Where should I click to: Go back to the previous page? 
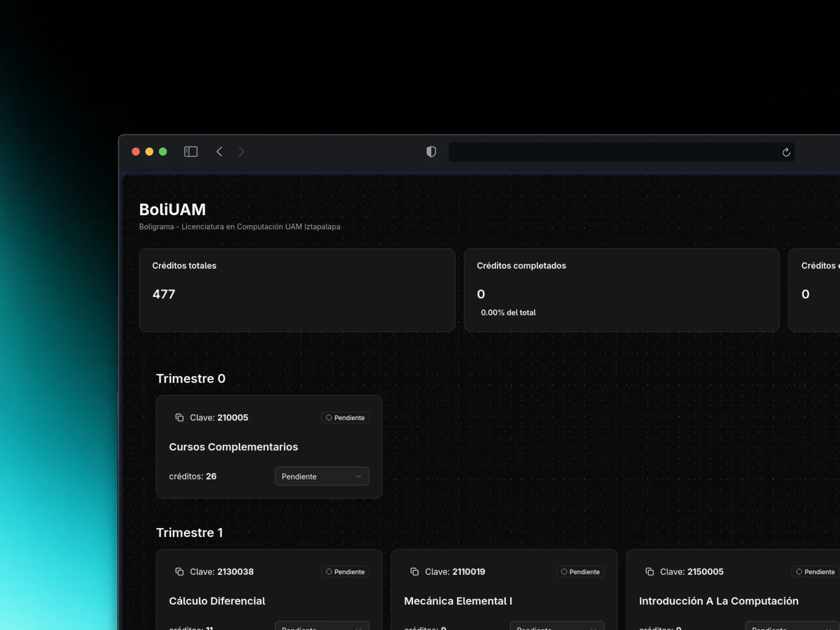tap(220, 152)
